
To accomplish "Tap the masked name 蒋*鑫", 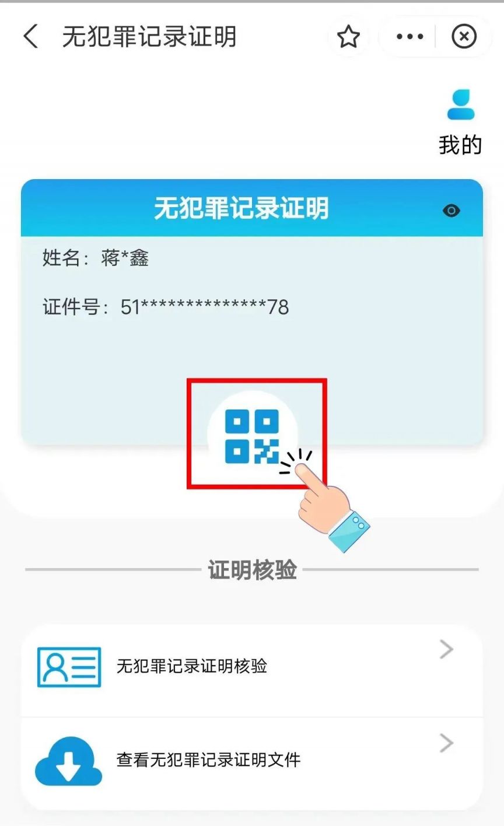I will (x=125, y=257).
